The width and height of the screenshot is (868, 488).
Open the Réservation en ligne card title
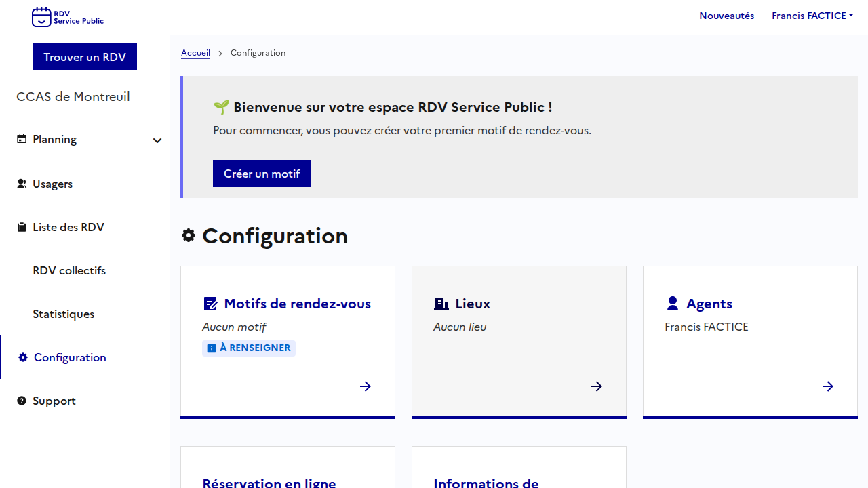click(x=269, y=482)
